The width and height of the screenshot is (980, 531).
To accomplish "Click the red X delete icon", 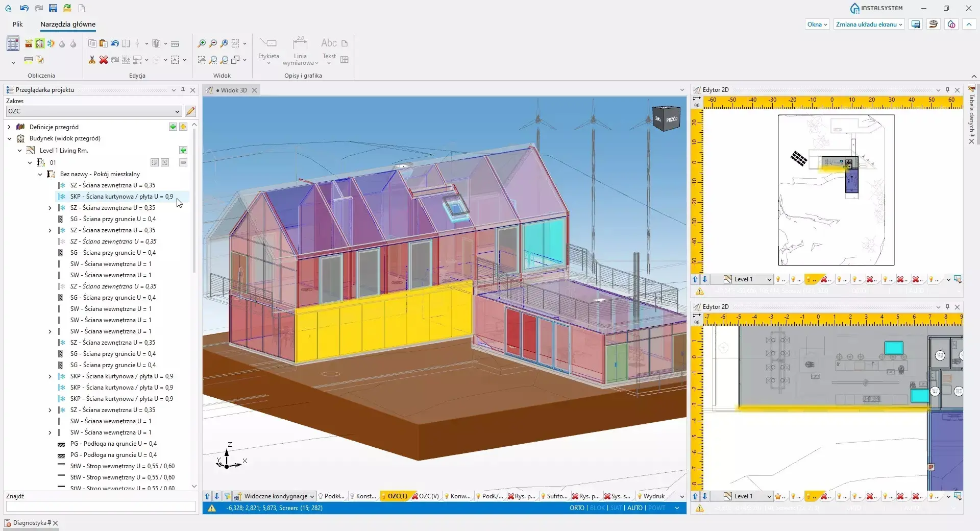I will 104,60.
